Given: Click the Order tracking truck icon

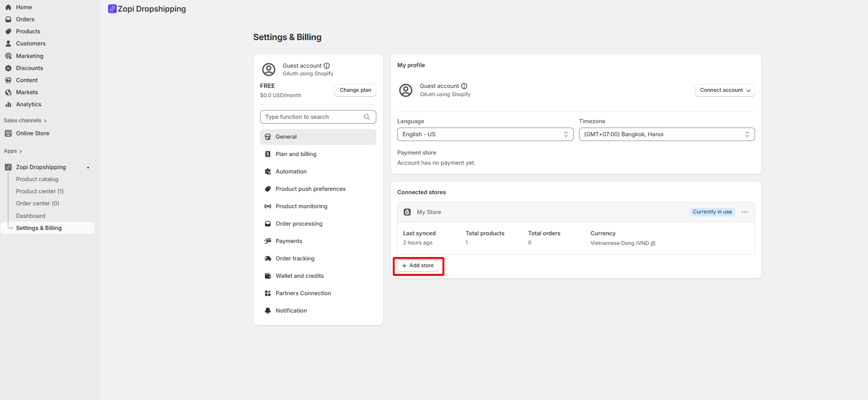Looking at the screenshot, I should click(x=268, y=258).
